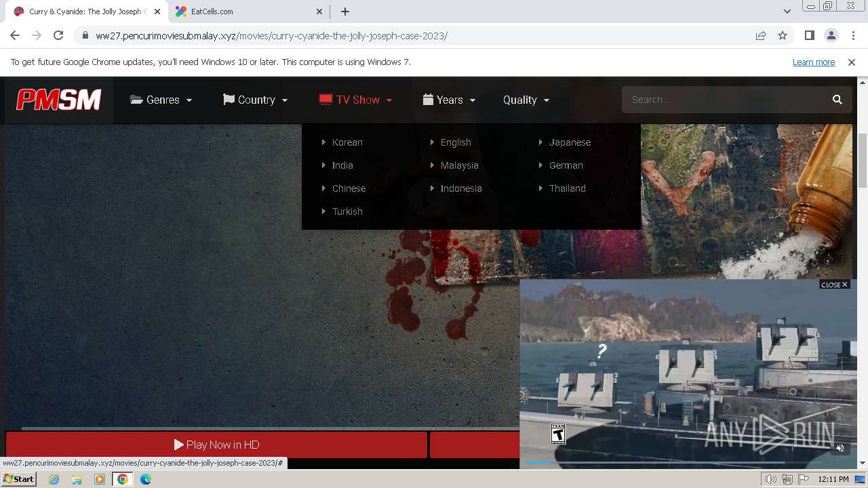
Task: Select English in TV Show menu
Action: 456,142
